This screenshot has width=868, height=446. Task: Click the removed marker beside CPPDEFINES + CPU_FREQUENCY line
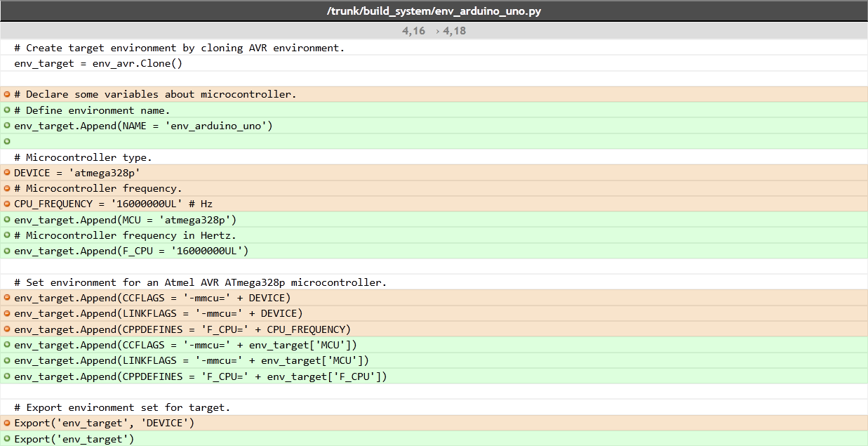(6, 329)
